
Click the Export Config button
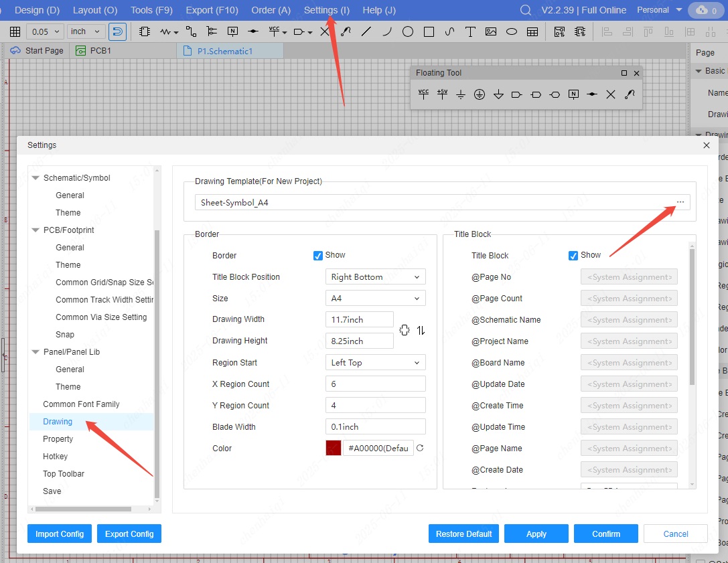pyautogui.click(x=129, y=534)
